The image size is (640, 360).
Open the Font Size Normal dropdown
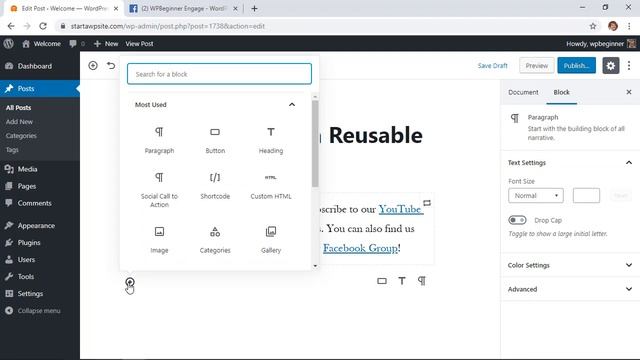pos(536,196)
